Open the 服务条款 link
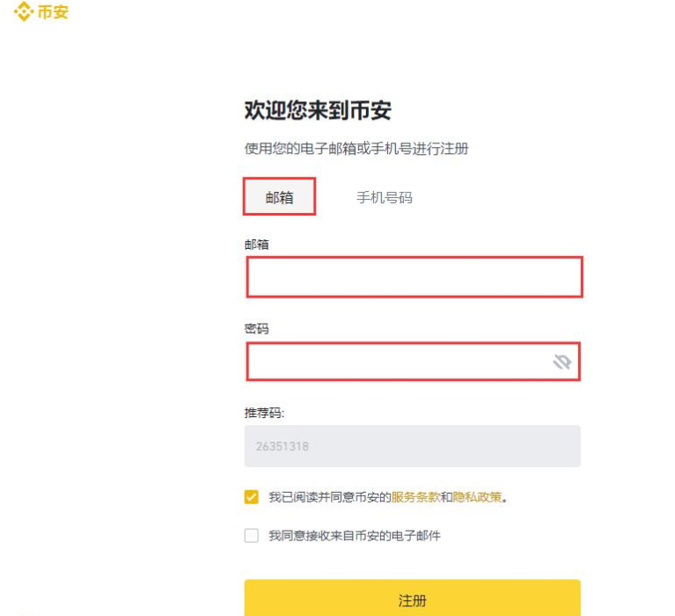 point(415,497)
